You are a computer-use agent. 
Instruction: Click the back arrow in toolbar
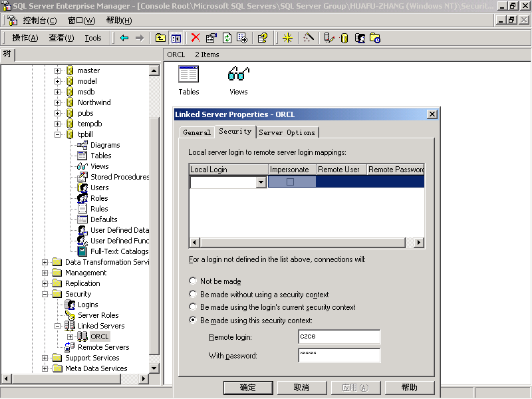tap(124, 38)
